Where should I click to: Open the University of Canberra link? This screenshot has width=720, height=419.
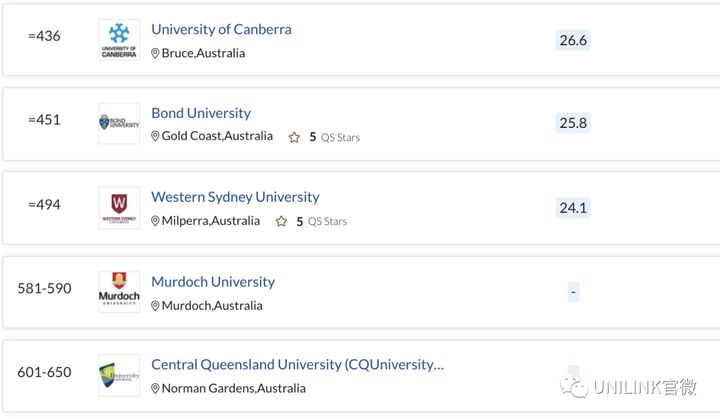(x=221, y=29)
